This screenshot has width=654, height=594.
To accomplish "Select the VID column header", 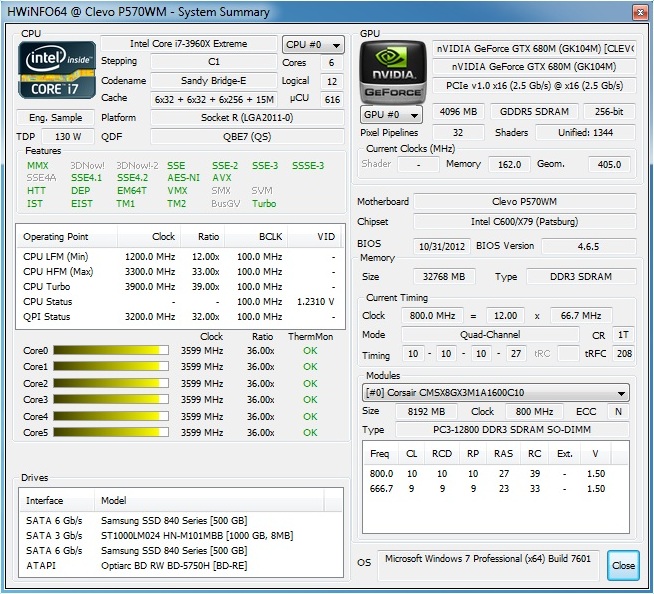I will tap(314, 237).
